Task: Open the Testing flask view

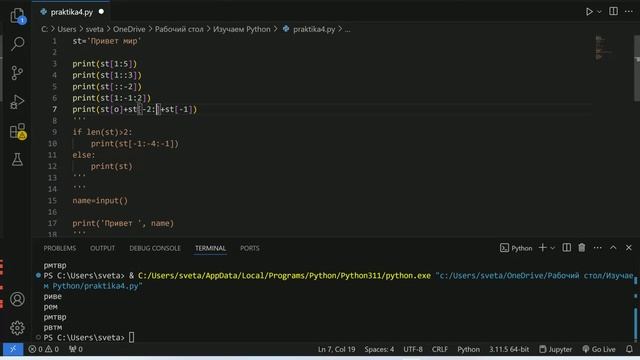Action: click(x=17, y=160)
